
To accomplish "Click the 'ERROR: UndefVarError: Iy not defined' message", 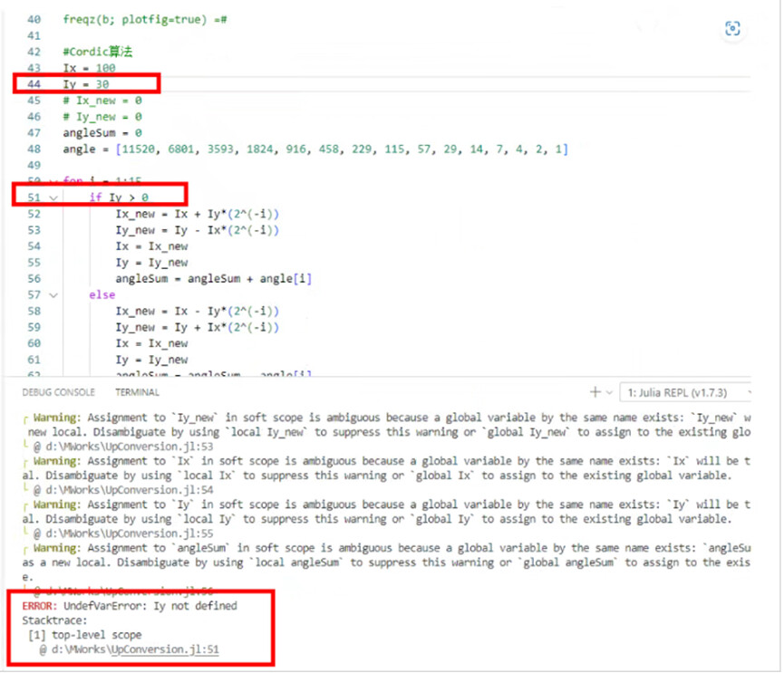I will 130,606.
